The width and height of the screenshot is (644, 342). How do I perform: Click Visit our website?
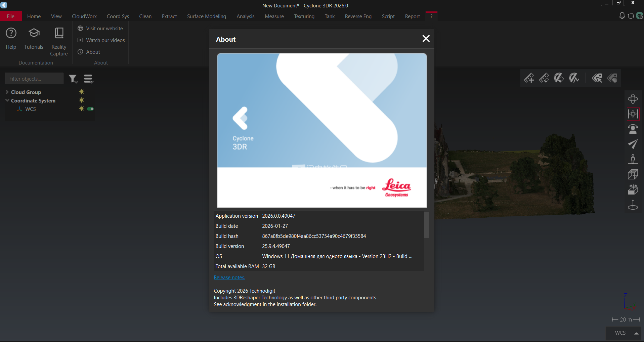(x=104, y=29)
